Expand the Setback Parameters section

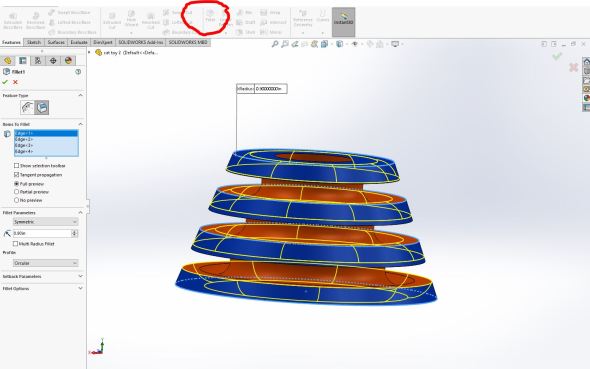click(x=81, y=276)
